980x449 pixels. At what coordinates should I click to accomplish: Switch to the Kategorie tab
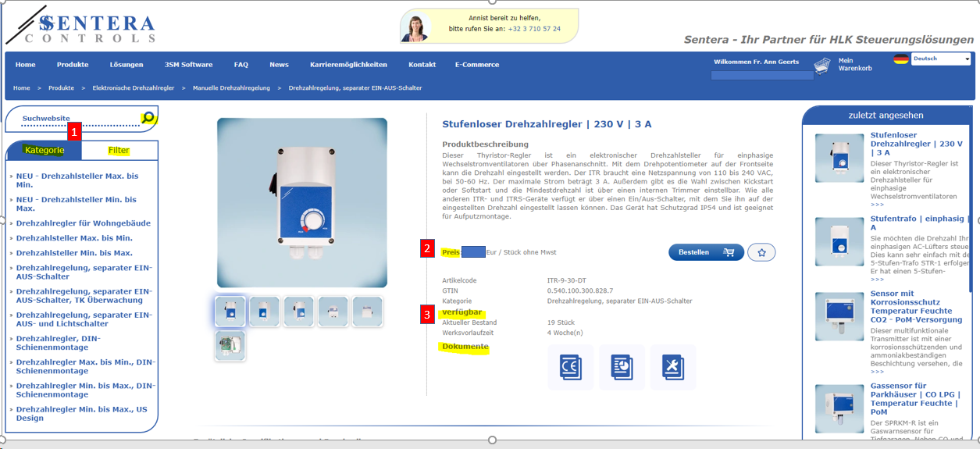tap(45, 150)
